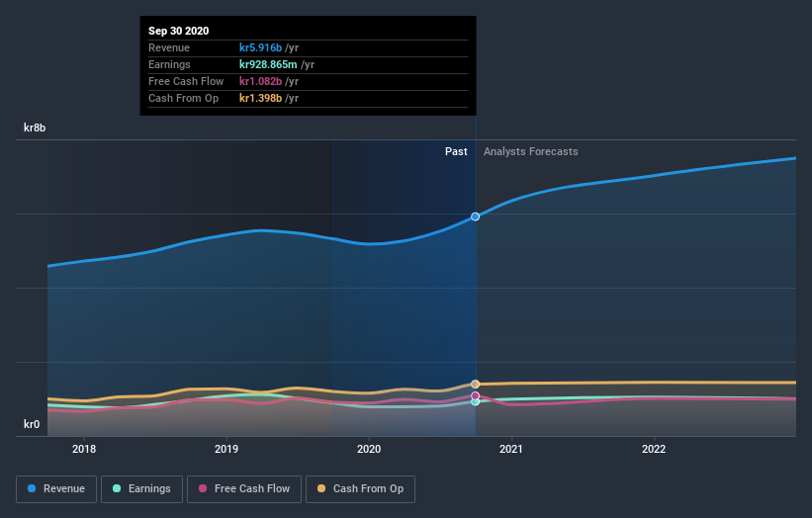Screen dimensions: 812x518
Task: Click the 2018 x-axis label
Action: click(84, 449)
